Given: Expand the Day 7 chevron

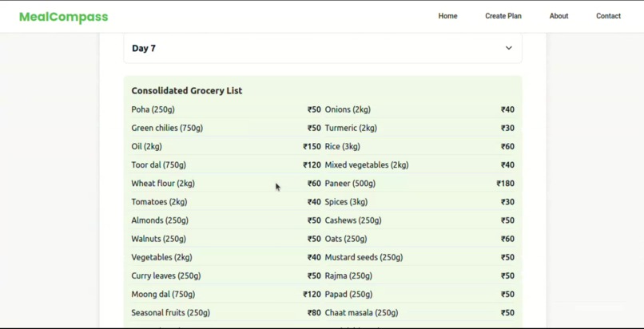Looking at the screenshot, I should [x=508, y=48].
